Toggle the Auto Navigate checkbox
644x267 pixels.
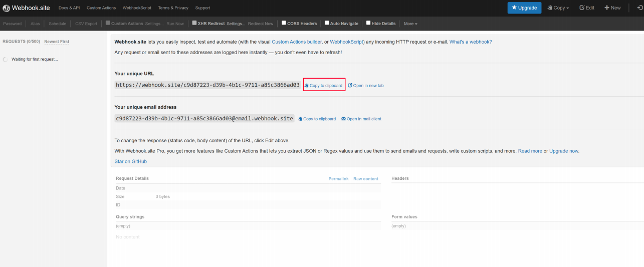click(327, 23)
